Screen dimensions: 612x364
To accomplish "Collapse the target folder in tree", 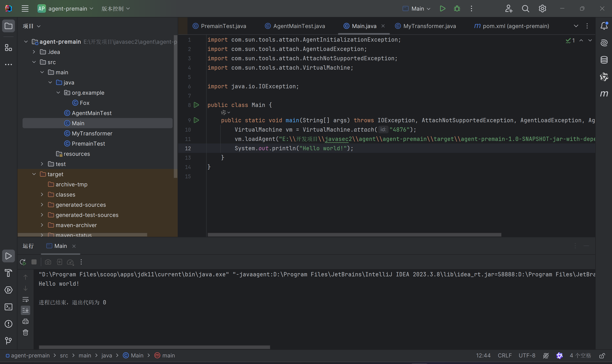I will pos(34,174).
